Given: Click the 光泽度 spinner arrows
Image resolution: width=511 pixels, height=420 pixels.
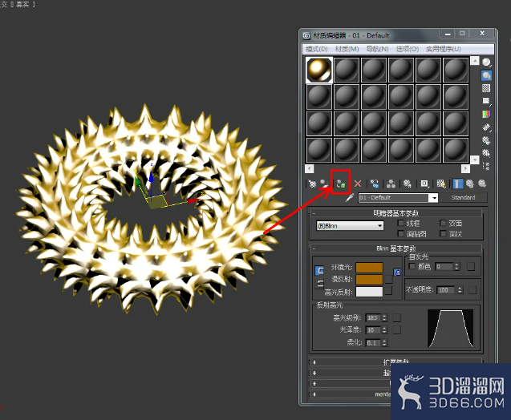Looking at the screenshot, I should pos(384,330).
